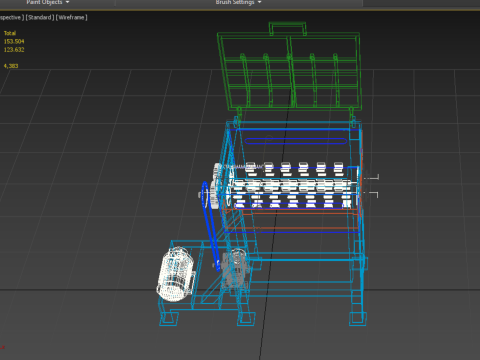This screenshot has height=360, width=480.
Task: Click the 153.504 polygon count value
Action: coord(14,41)
